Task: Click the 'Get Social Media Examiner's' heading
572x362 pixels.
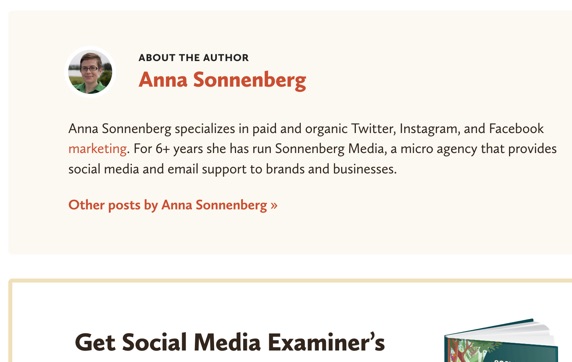Action: (x=230, y=342)
